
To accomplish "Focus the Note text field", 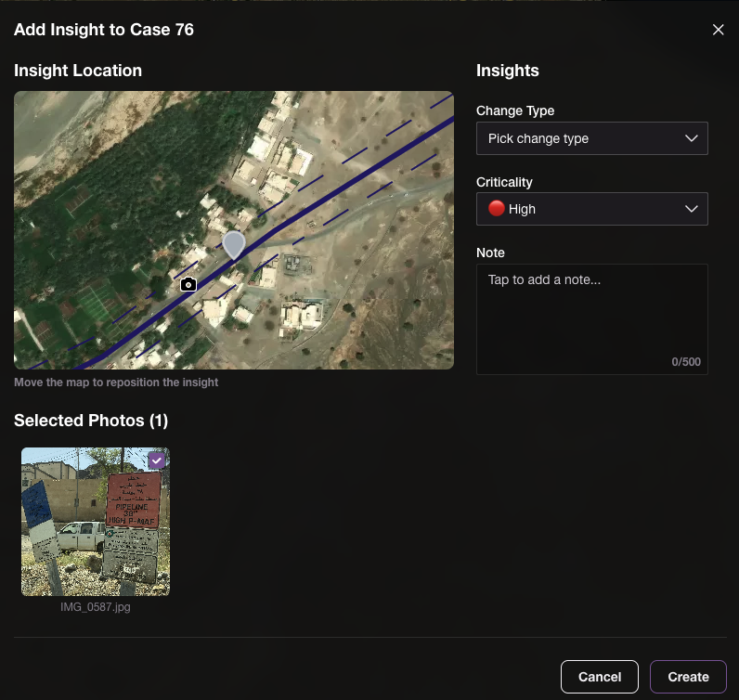I will pyautogui.click(x=591, y=311).
